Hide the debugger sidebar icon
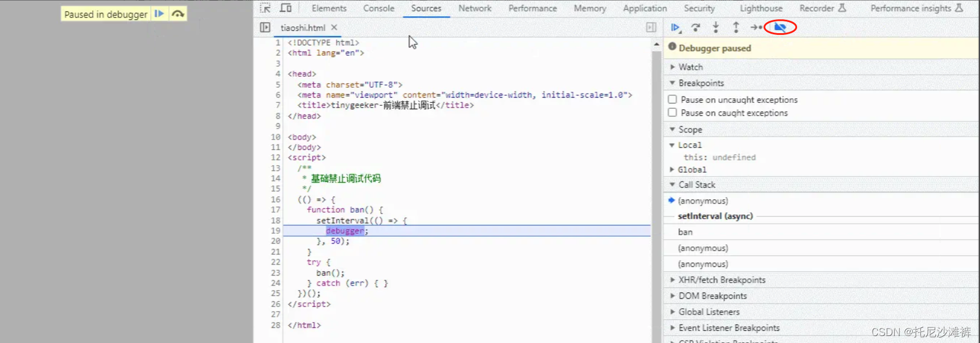 point(651,27)
